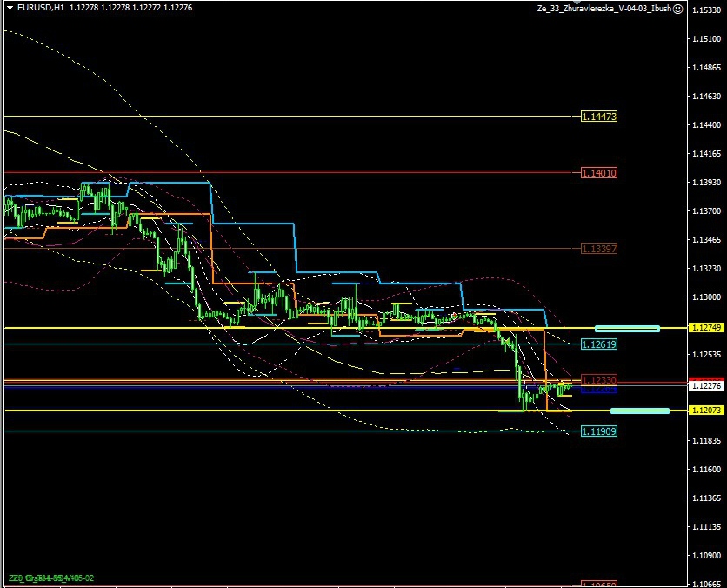Image resolution: width=727 pixels, height=588 pixels.
Task: Click the 1.10650 red level label at bottom
Action: [598, 585]
